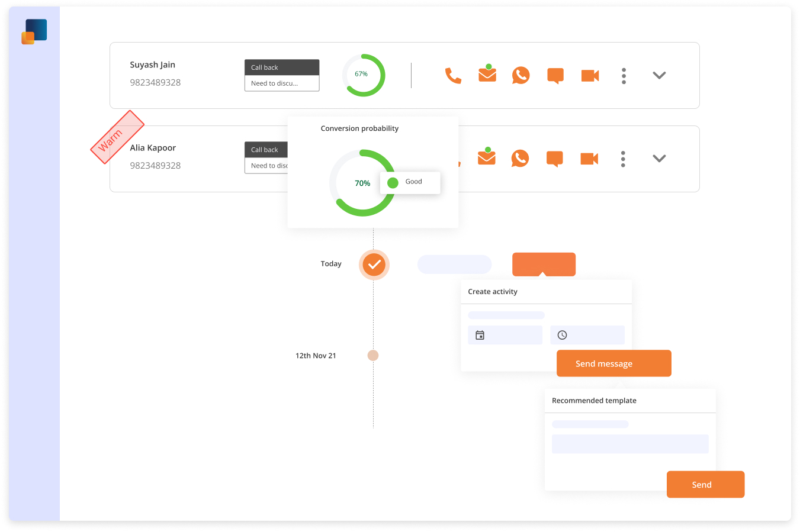The width and height of the screenshot is (800, 532).
Task: Click the green Good status indicator dot
Action: (x=392, y=182)
